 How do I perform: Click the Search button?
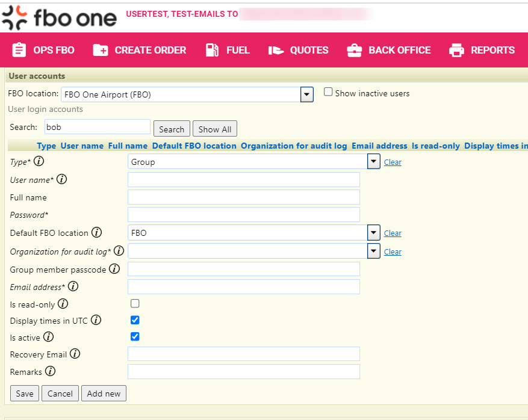tap(172, 128)
